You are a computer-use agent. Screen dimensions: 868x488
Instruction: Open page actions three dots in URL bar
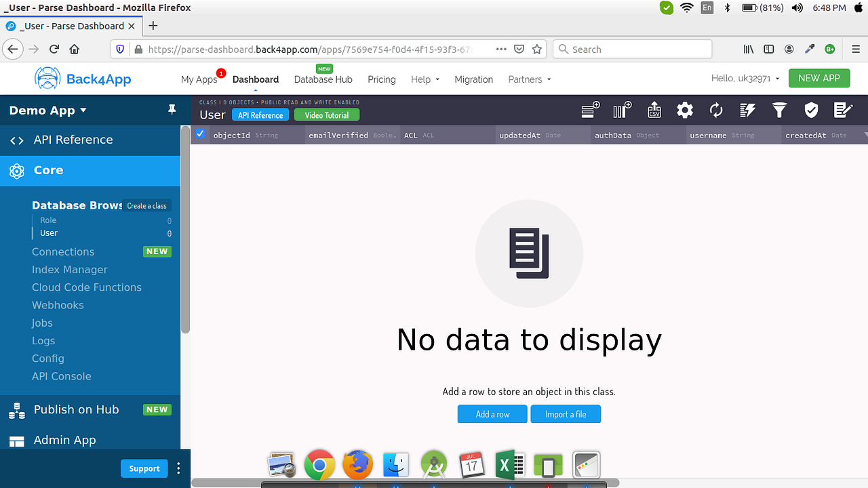point(501,49)
